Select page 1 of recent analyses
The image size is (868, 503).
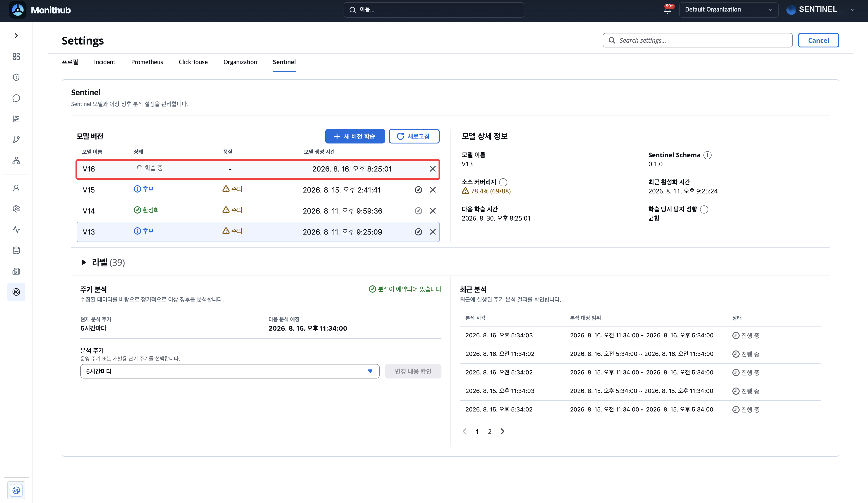[x=477, y=432]
